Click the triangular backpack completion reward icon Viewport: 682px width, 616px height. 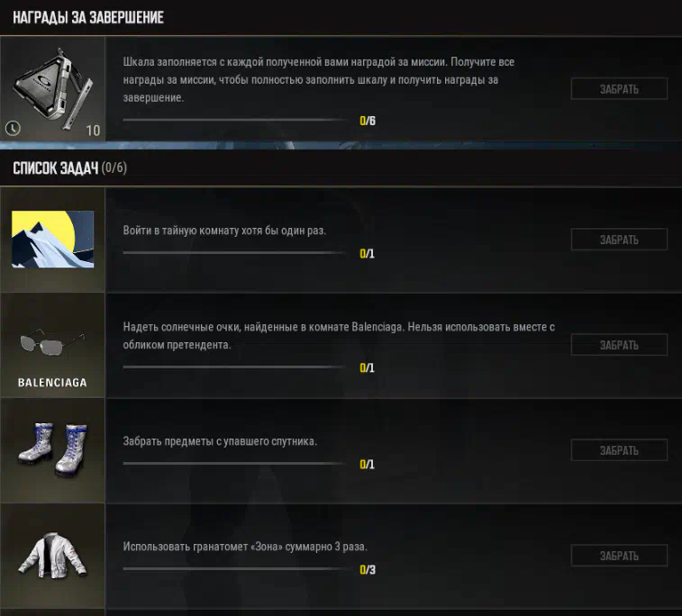(x=53, y=88)
